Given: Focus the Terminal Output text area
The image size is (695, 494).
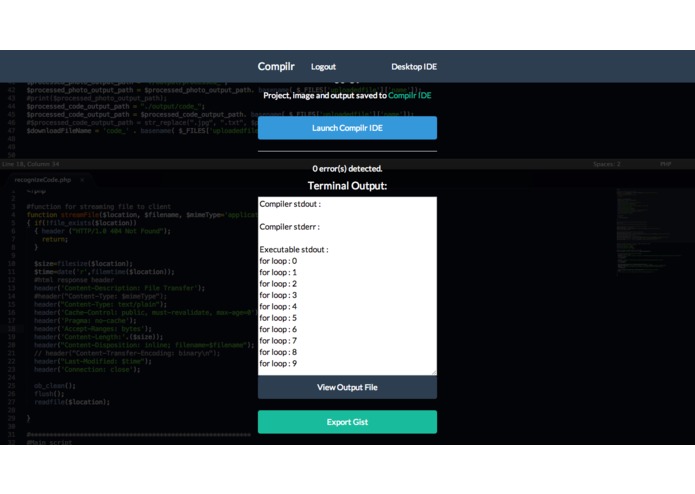Looking at the screenshot, I should point(347,286).
